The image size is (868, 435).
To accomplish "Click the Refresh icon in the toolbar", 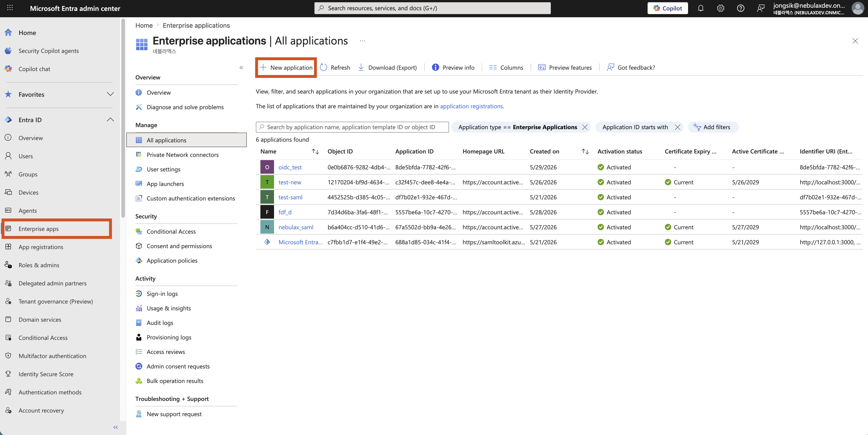I will (x=324, y=67).
